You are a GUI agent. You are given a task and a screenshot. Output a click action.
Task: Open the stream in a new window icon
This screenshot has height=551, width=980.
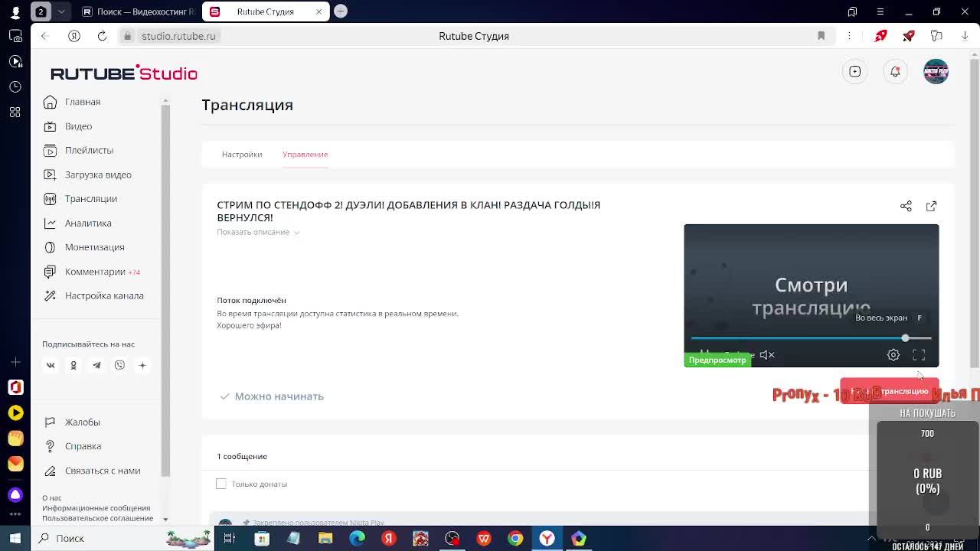[931, 206]
